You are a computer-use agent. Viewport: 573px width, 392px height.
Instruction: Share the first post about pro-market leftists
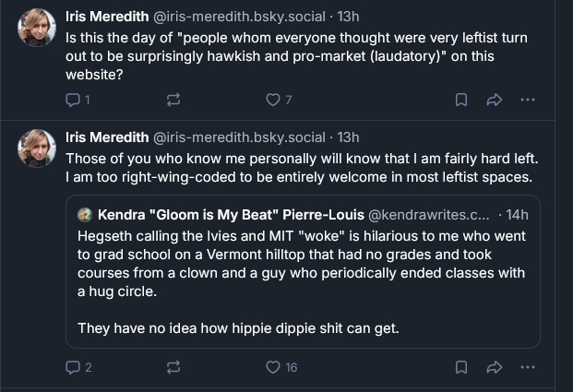tap(494, 100)
